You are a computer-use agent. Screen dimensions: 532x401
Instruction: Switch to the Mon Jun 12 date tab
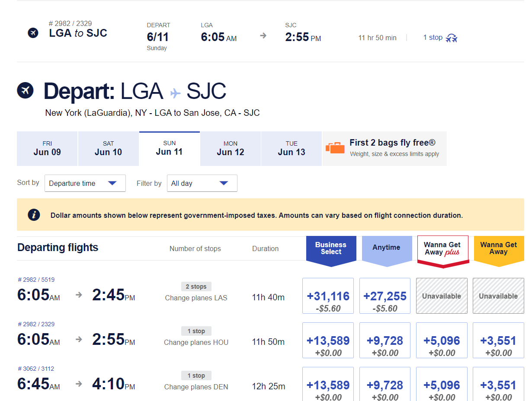click(230, 148)
